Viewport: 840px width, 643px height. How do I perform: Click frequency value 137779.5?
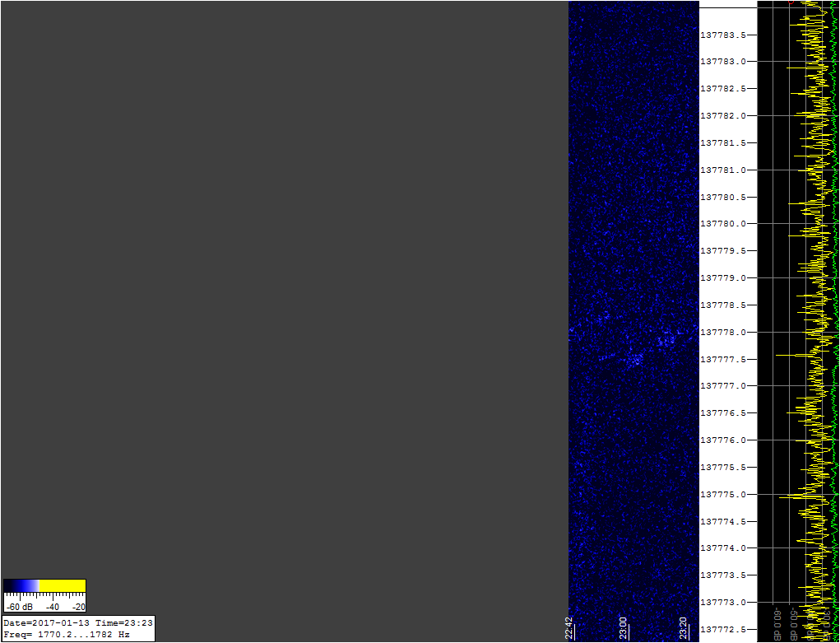click(724, 251)
